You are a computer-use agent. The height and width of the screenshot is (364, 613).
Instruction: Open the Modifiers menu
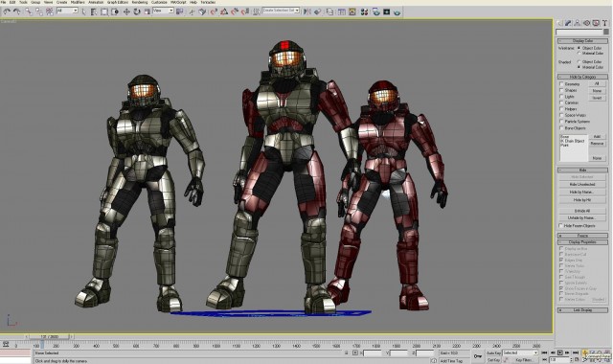78,2
